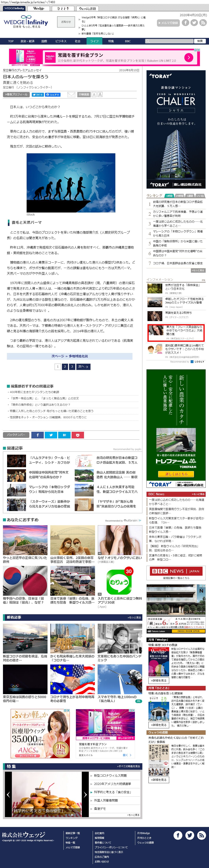This screenshot has height=868, width=209.
Task: Share on Hatena bookmark B! button
Action: pos(64,435)
